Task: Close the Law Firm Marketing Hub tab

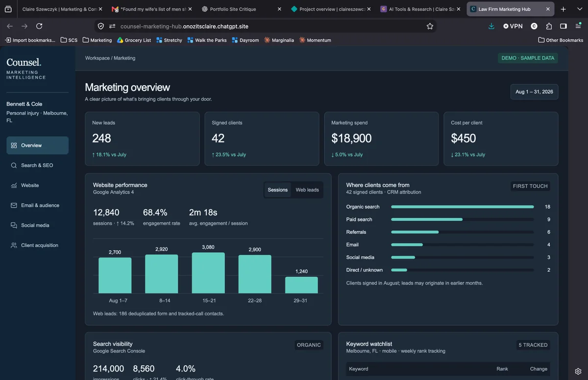Action: click(548, 9)
